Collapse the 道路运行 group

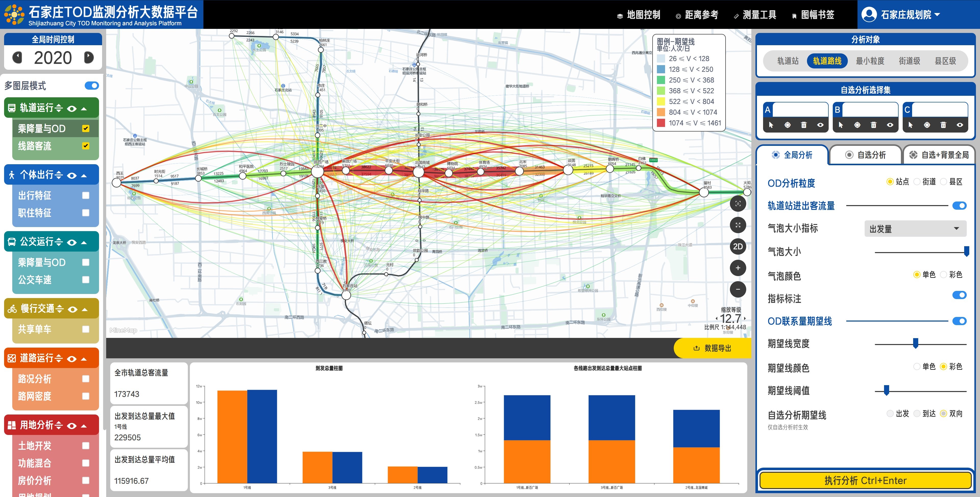click(x=84, y=359)
